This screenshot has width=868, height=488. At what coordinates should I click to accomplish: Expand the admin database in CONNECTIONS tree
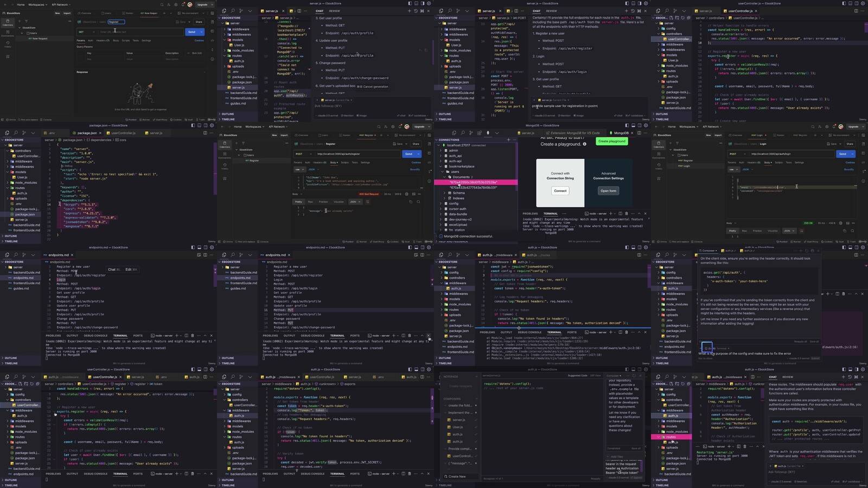coord(441,151)
